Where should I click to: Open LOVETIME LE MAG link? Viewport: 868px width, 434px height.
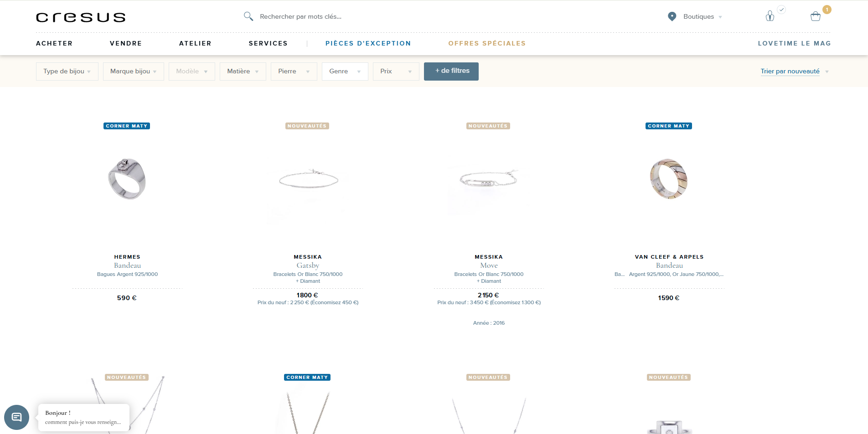(794, 43)
